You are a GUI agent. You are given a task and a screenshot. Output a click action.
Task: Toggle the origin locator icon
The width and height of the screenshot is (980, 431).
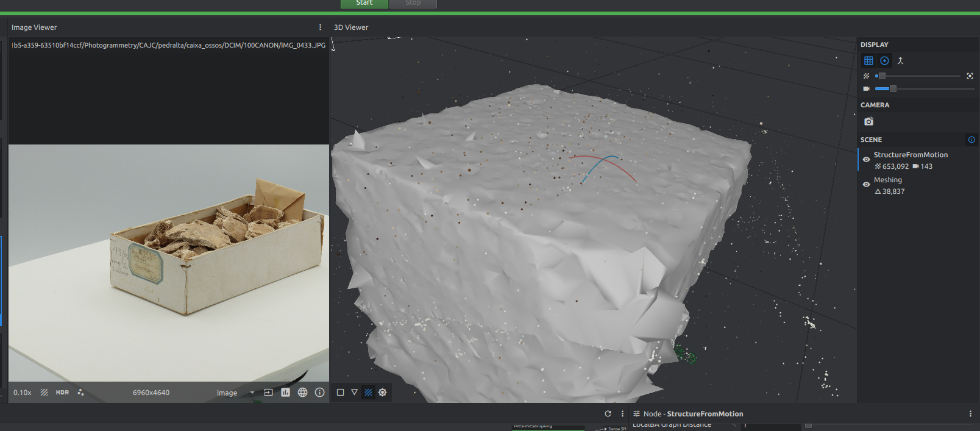900,60
